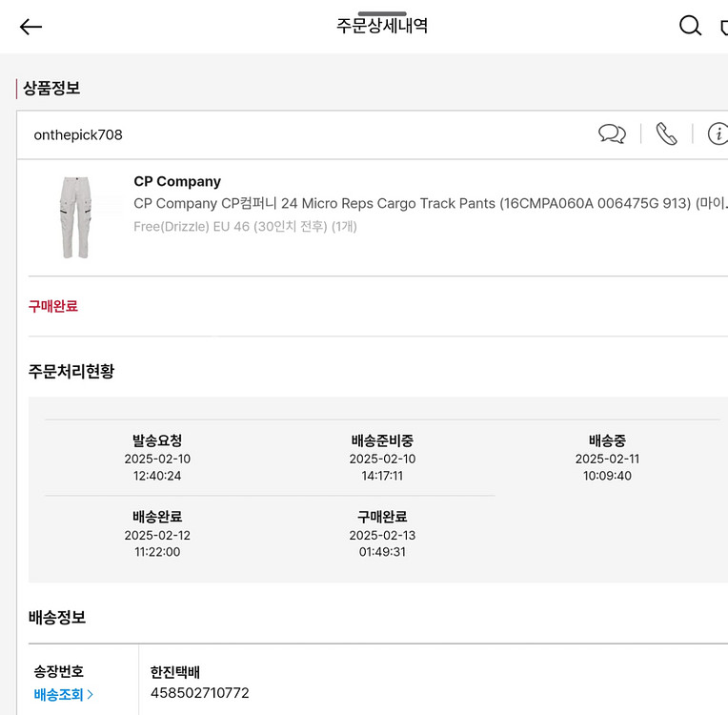Select the 송장번호 label
The height and width of the screenshot is (715, 728).
click(58, 671)
